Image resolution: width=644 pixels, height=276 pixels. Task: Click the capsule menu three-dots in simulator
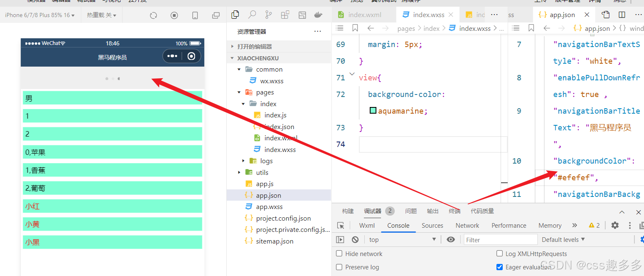(x=172, y=56)
